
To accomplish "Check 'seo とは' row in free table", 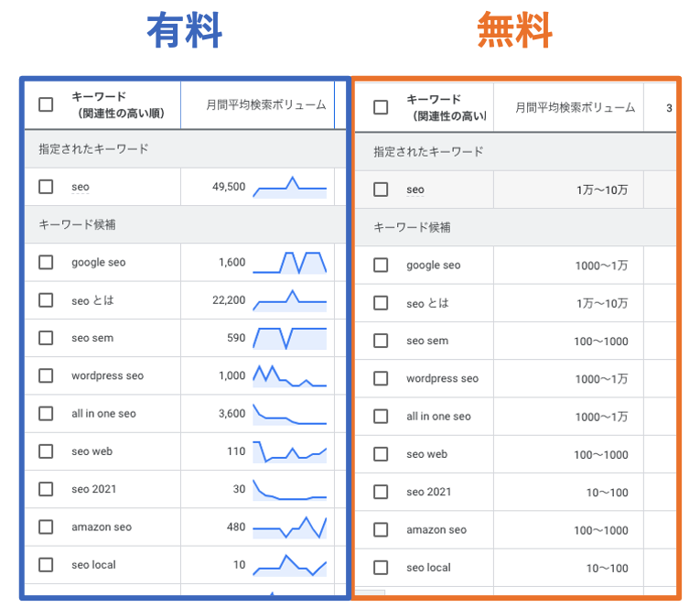I will click(381, 303).
